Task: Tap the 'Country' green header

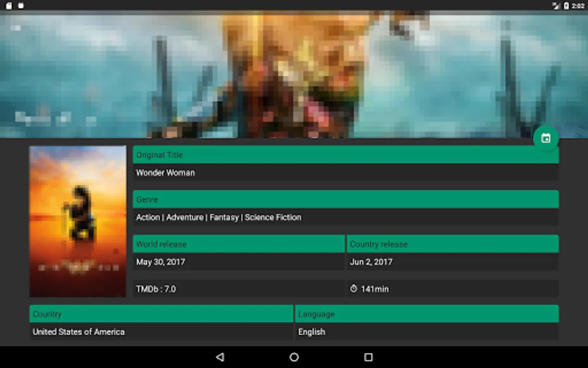Action: coord(161,314)
